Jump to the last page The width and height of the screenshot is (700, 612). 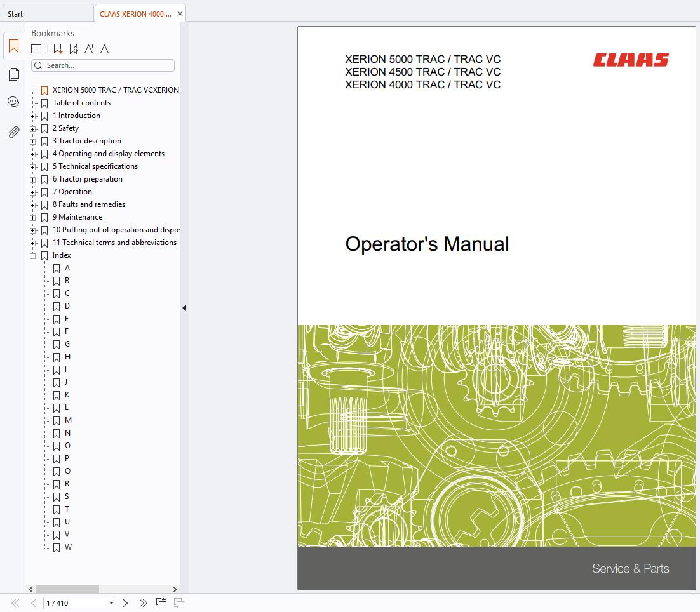(143, 603)
